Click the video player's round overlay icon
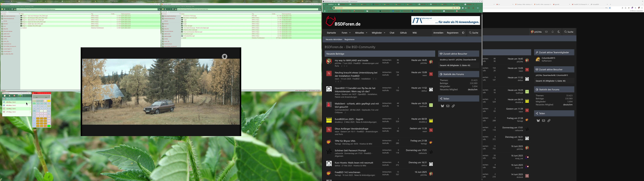 [x=224, y=57]
